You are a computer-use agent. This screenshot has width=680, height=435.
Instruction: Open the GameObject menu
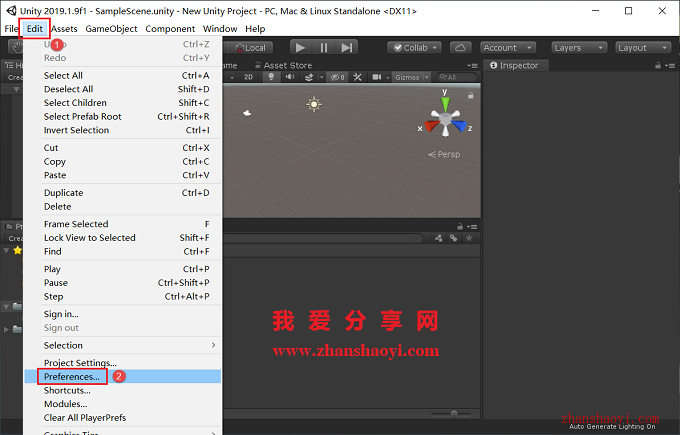click(x=111, y=29)
